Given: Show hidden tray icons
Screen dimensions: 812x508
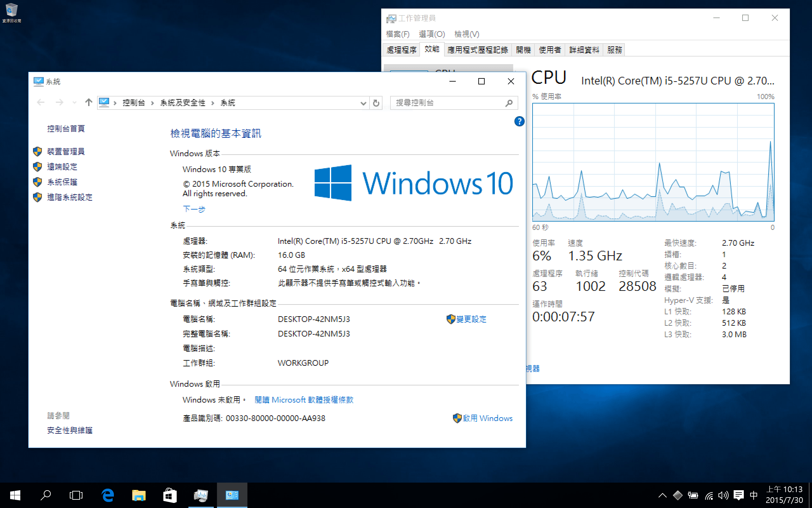Looking at the screenshot, I should (662, 495).
